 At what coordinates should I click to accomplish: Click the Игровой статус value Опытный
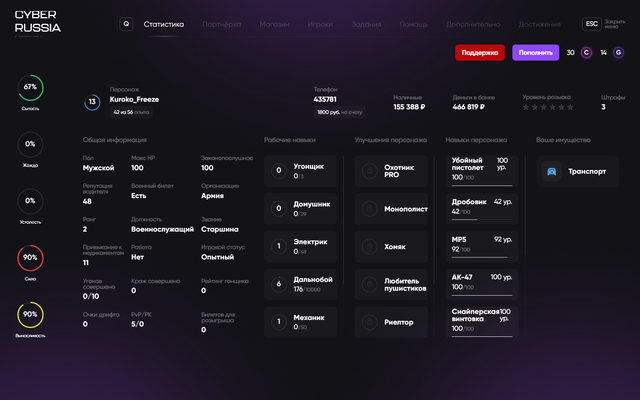pyautogui.click(x=218, y=257)
